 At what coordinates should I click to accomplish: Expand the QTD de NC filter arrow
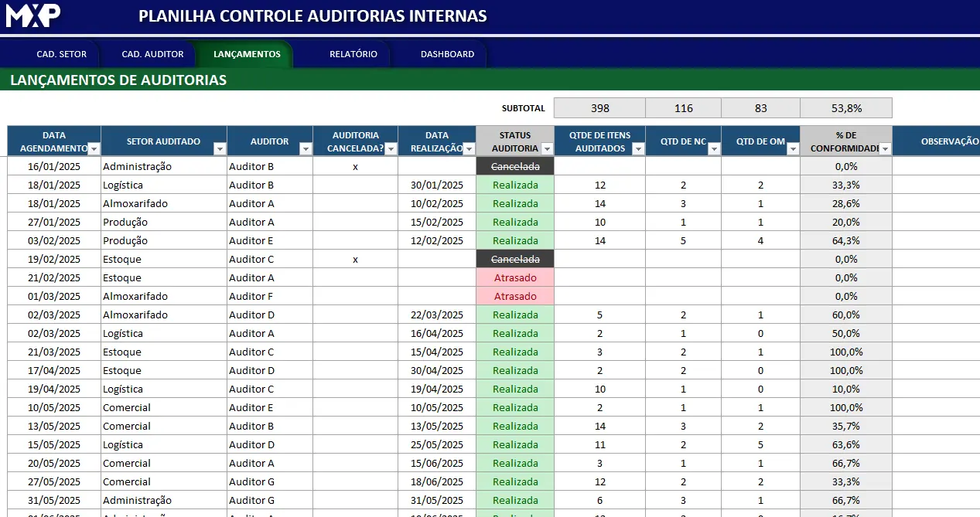pyautogui.click(x=714, y=148)
